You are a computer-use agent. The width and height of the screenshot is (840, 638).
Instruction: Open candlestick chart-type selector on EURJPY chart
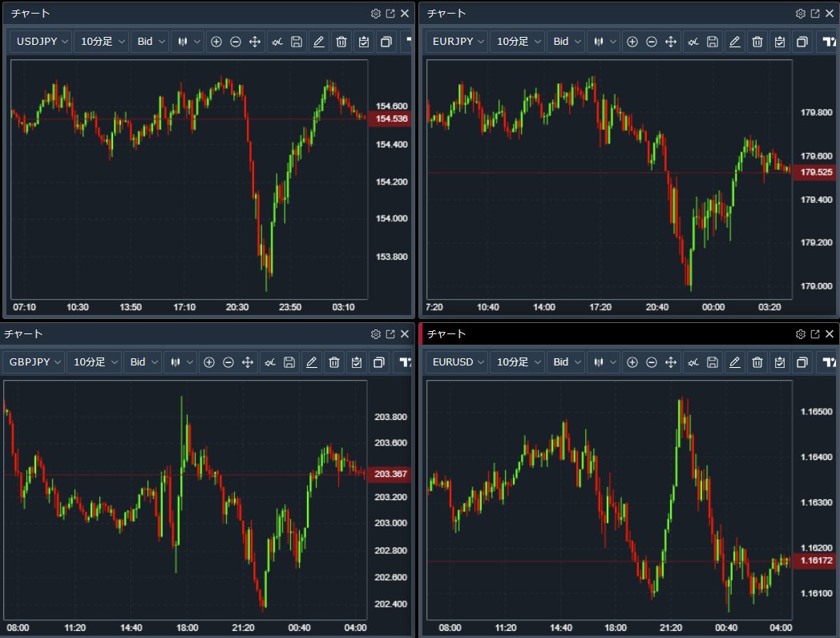pos(604,41)
